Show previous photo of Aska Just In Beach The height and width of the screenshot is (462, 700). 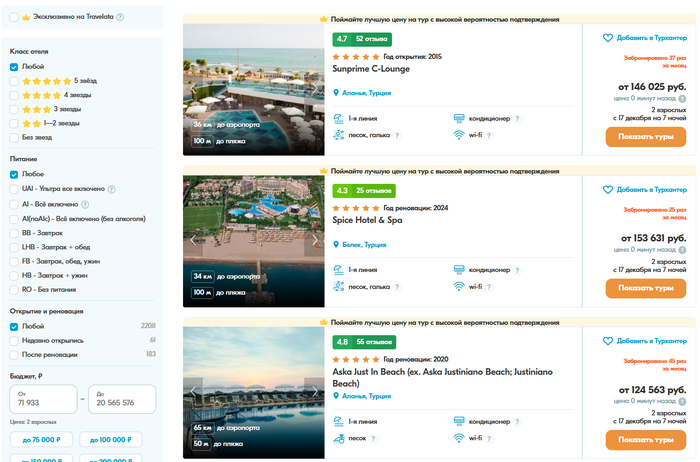[x=193, y=391]
